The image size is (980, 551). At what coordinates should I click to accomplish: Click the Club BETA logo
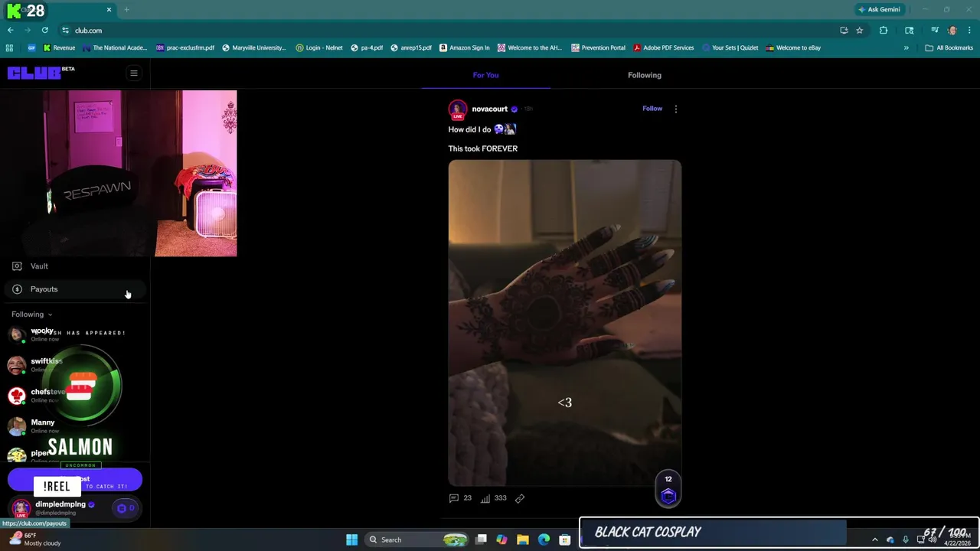click(x=41, y=73)
